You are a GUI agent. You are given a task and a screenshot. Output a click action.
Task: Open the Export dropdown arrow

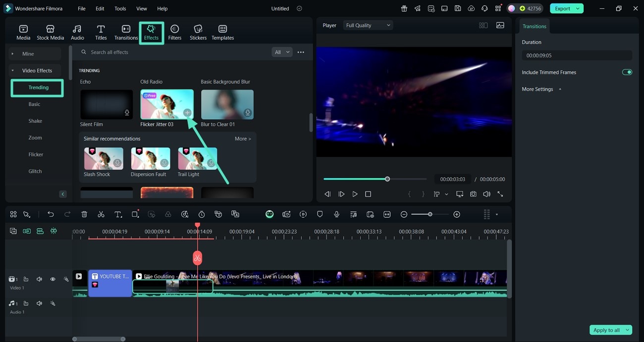click(x=578, y=8)
